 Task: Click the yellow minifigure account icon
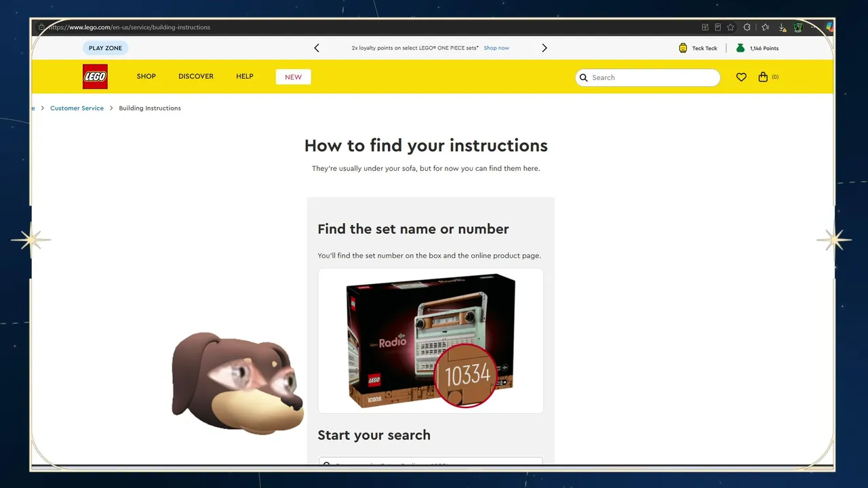[x=683, y=48]
